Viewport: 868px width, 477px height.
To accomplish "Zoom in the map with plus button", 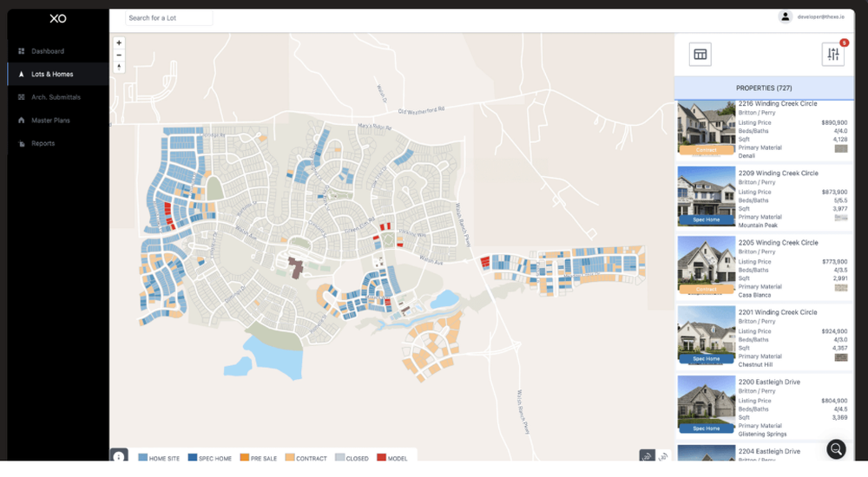I will point(119,42).
